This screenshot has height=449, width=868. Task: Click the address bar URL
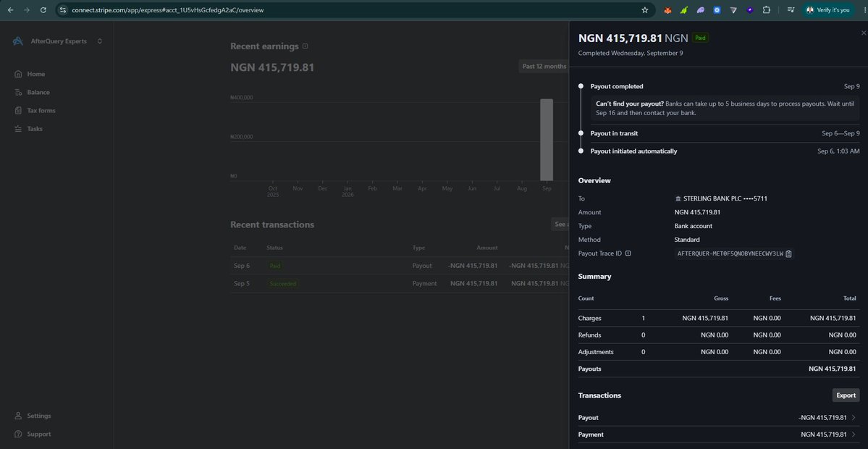[x=168, y=10]
